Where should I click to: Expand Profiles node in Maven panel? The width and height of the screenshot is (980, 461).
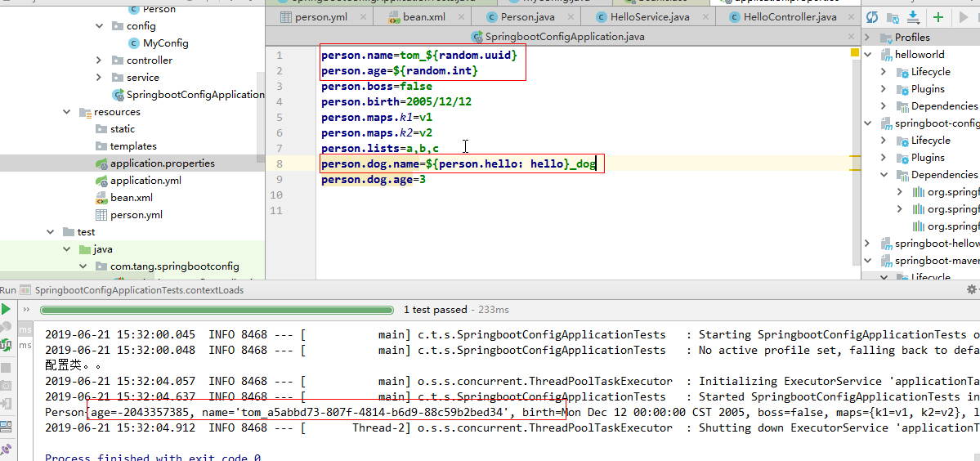pyautogui.click(x=868, y=38)
